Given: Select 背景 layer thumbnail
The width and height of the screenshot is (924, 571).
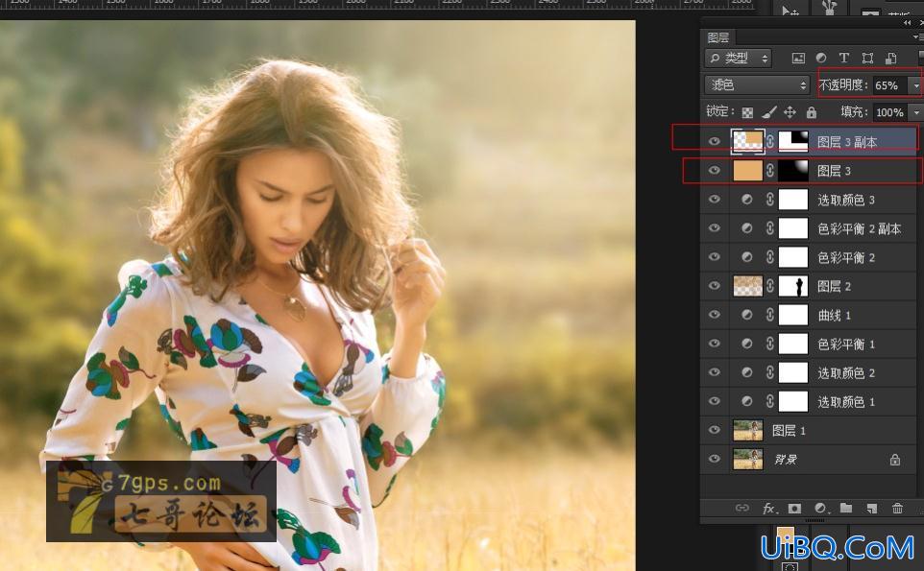Looking at the screenshot, I should (748, 459).
